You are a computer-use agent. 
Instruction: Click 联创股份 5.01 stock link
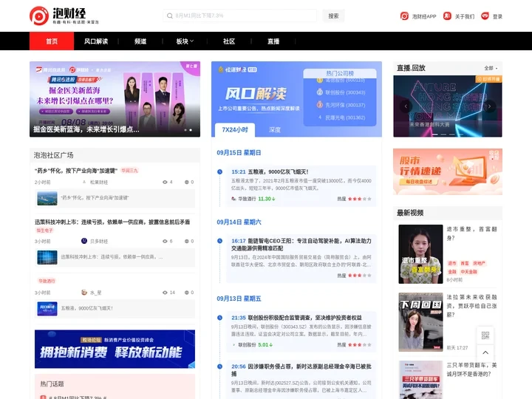tap(253, 345)
